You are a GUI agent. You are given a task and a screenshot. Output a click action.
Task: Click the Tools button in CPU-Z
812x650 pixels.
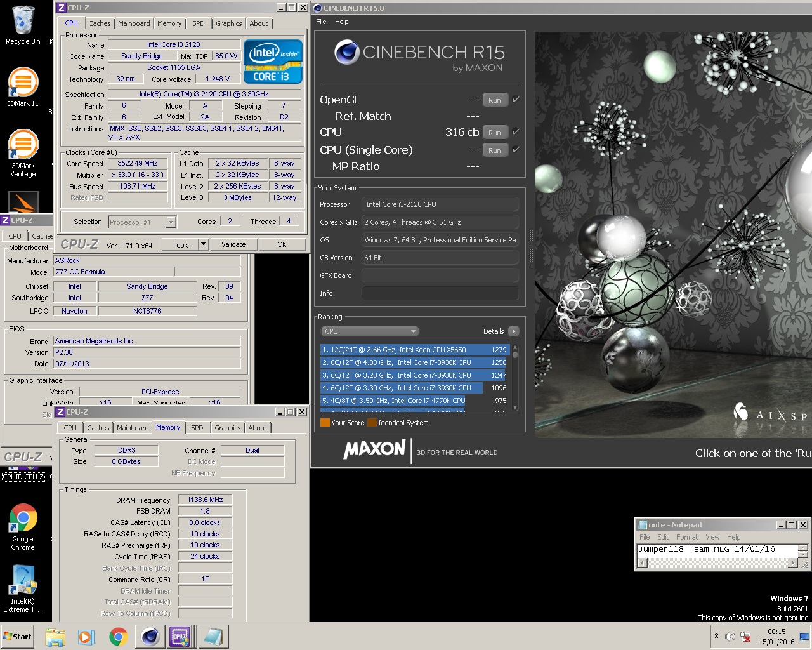coord(180,244)
